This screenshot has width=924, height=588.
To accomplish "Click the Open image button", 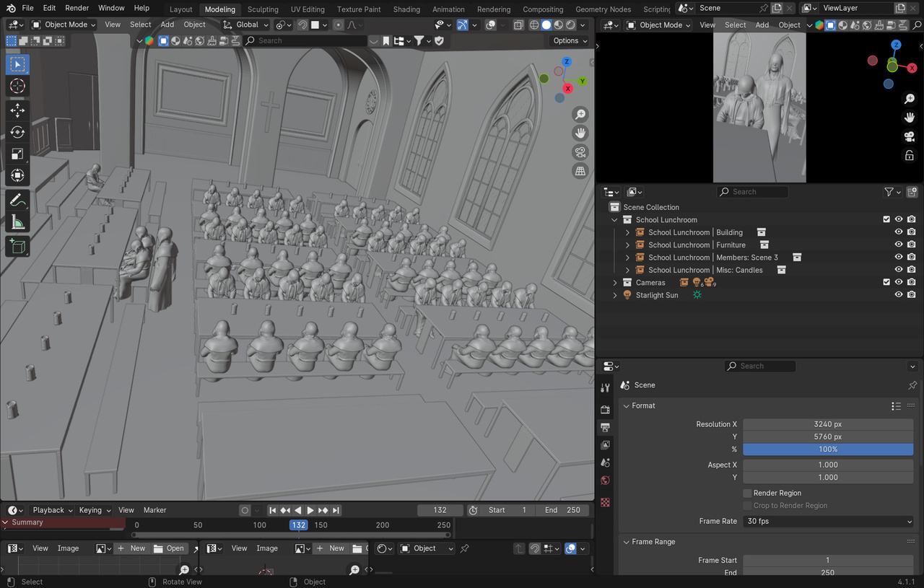I will (x=169, y=548).
